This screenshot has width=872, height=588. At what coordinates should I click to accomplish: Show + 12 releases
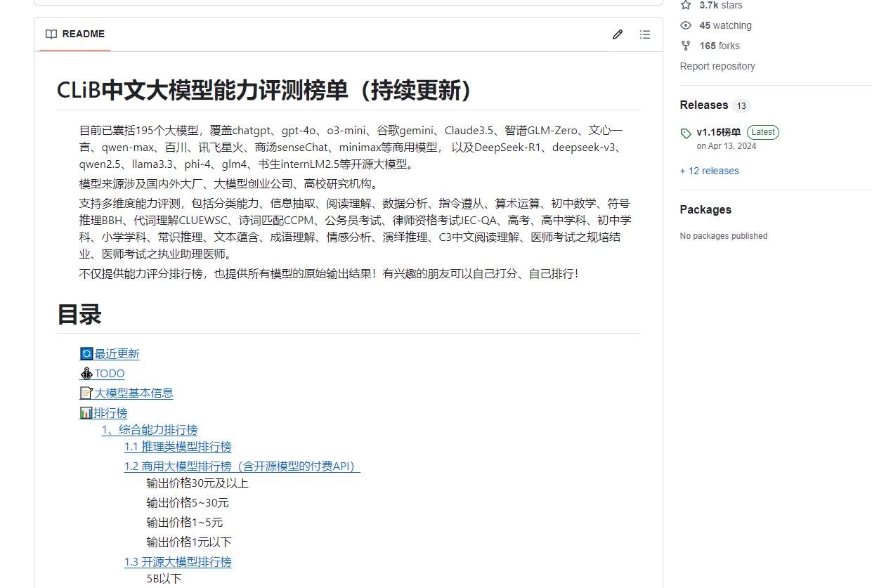(x=710, y=171)
